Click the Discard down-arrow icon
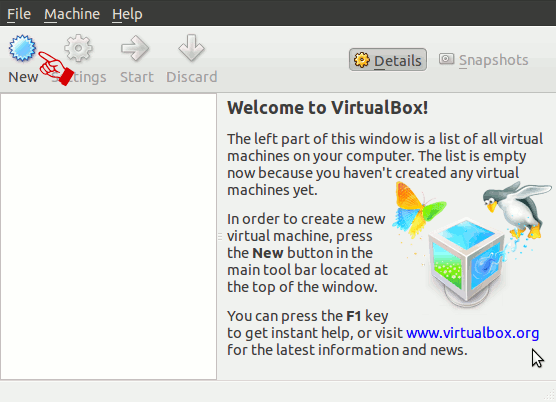 click(191, 48)
